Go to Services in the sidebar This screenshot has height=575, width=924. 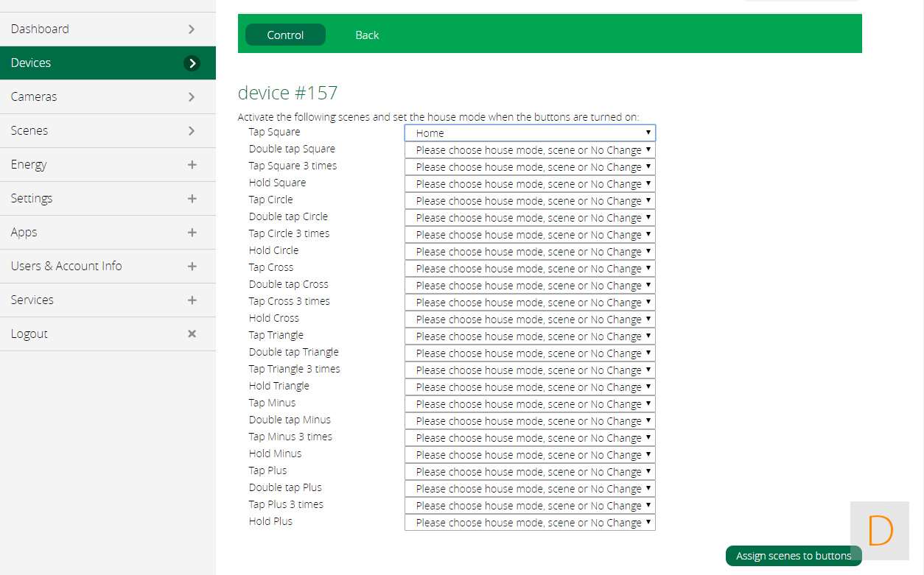coord(32,300)
